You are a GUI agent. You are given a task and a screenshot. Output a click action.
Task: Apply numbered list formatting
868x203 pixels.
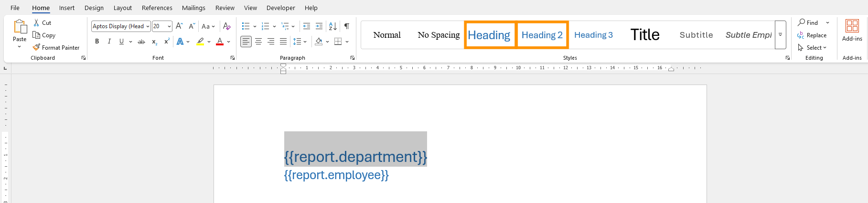click(266, 26)
